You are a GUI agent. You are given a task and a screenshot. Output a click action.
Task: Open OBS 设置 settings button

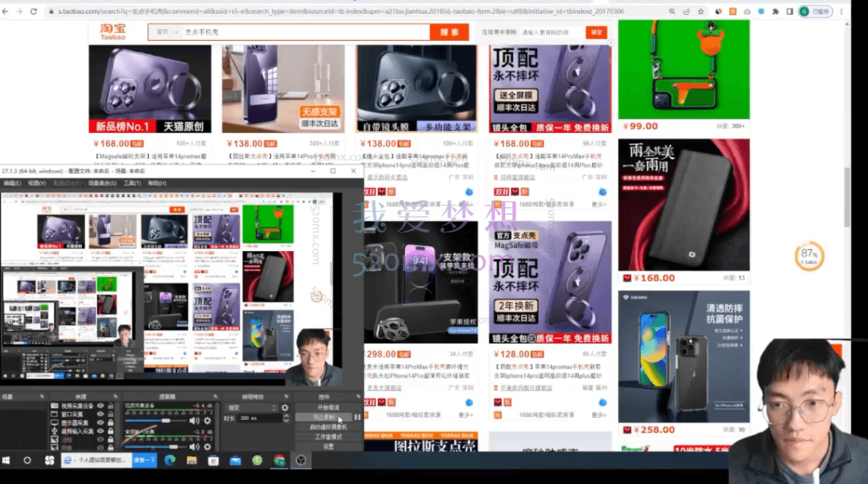[x=329, y=446]
